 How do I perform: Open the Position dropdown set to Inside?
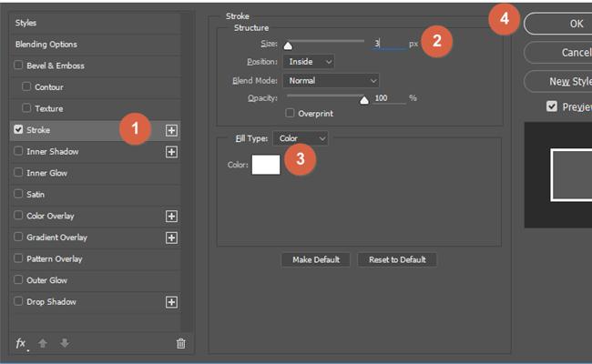coord(308,61)
